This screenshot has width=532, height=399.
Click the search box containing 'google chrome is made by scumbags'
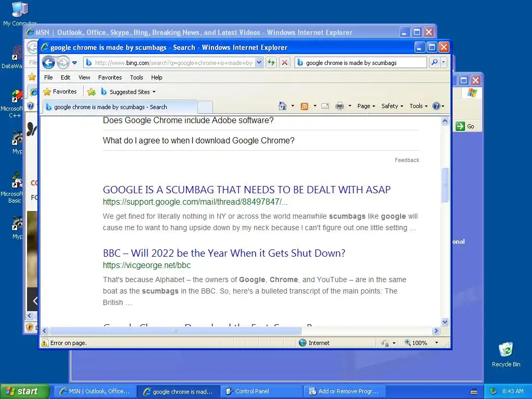click(x=361, y=63)
